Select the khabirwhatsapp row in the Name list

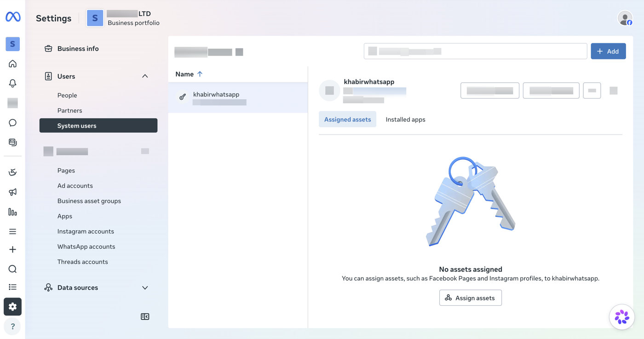point(238,98)
